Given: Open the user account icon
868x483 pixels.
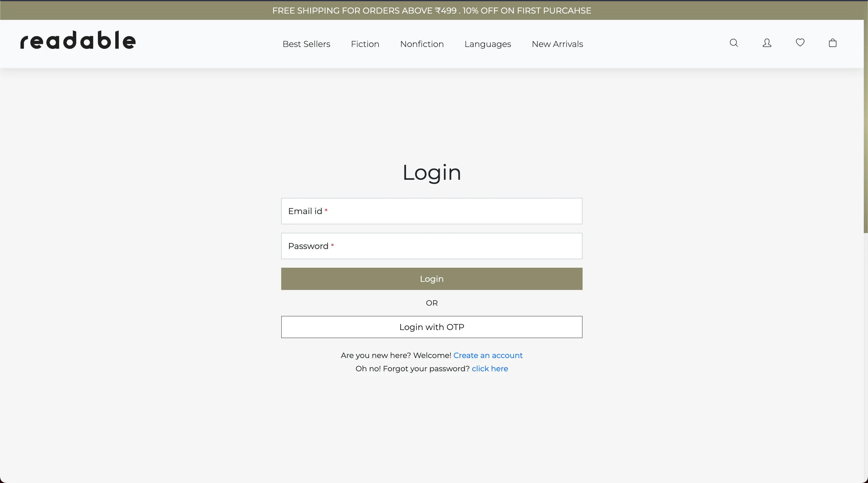Looking at the screenshot, I should pos(767,43).
